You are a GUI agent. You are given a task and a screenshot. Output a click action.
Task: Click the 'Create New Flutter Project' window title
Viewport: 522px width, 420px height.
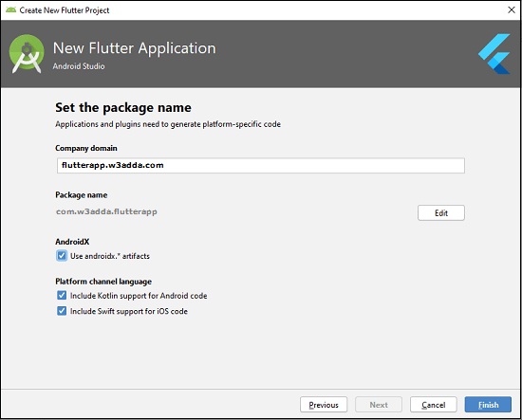65,10
